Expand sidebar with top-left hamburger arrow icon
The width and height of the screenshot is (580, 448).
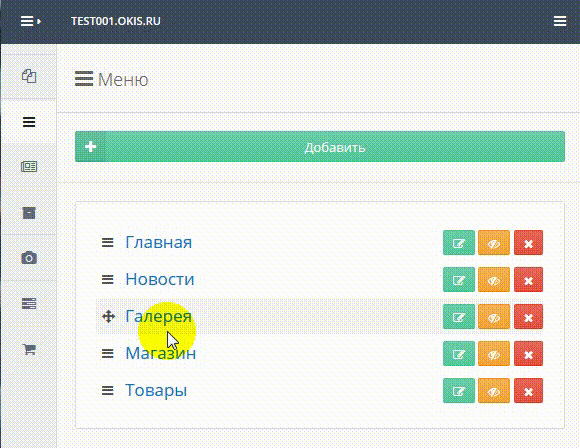pyautogui.click(x=30, y=21)
